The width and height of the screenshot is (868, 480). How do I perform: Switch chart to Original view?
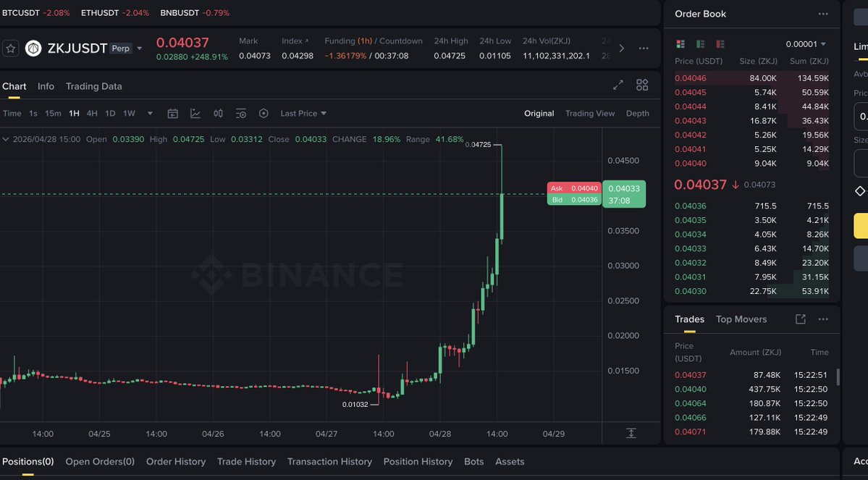[x=539, y=114]
